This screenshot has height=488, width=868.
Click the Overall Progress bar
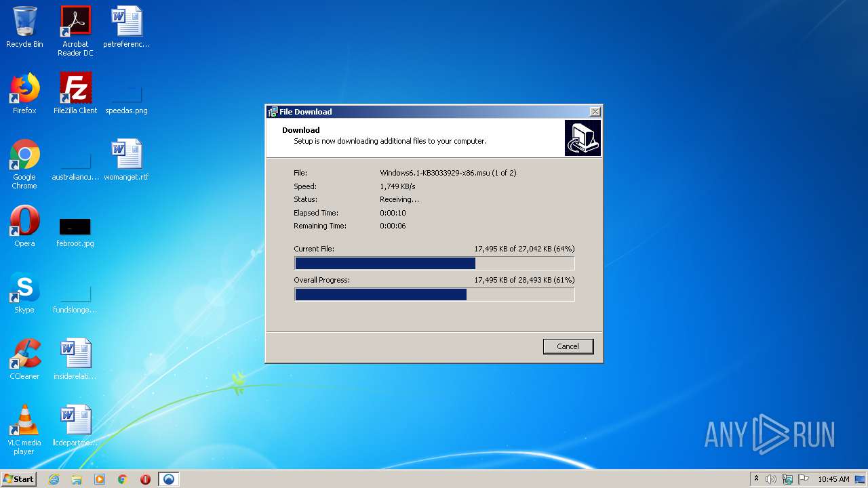click(435, 295)
